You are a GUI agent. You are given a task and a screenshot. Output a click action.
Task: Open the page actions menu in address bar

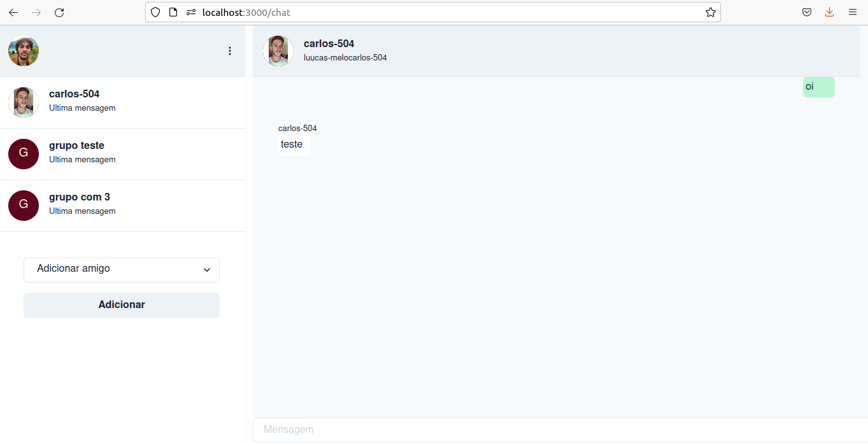173,12
